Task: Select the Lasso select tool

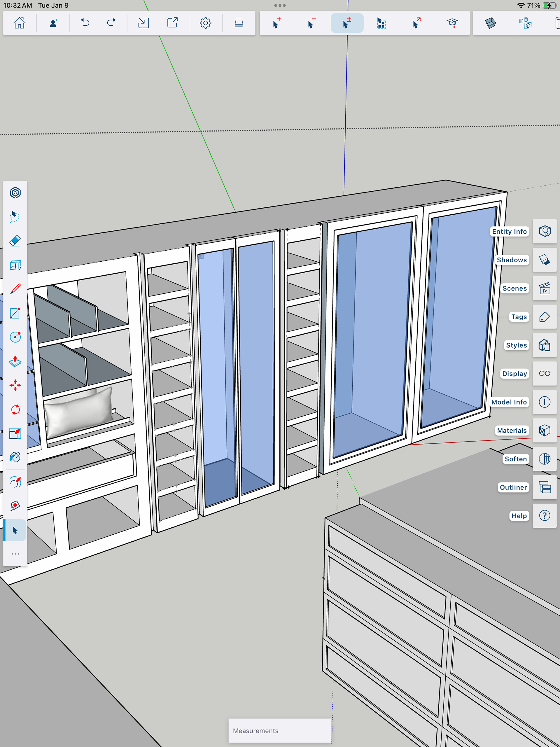Action: (15, 217)
